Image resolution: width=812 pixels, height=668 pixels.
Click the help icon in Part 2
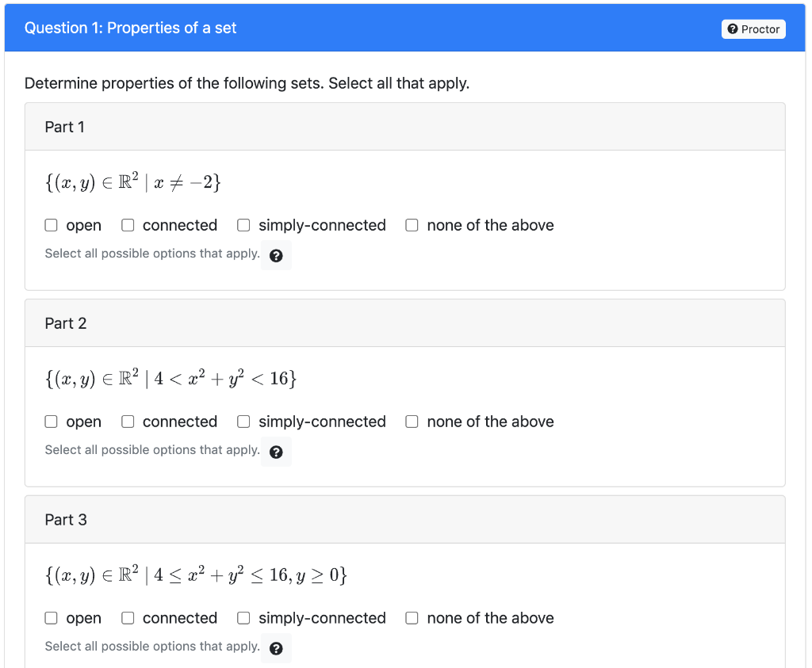pos(276,451)
